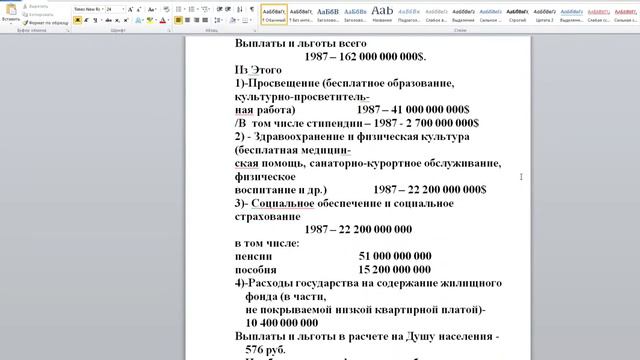640x360 pixels.
Task: Toggle Subscript formatting
Action: pyautogui.click(x=117, y=20)
